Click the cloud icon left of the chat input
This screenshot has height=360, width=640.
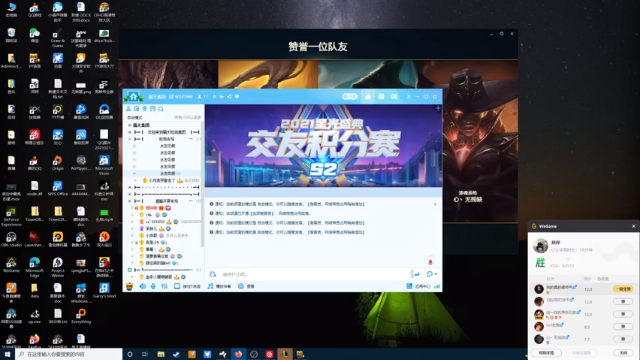point(212,274)
